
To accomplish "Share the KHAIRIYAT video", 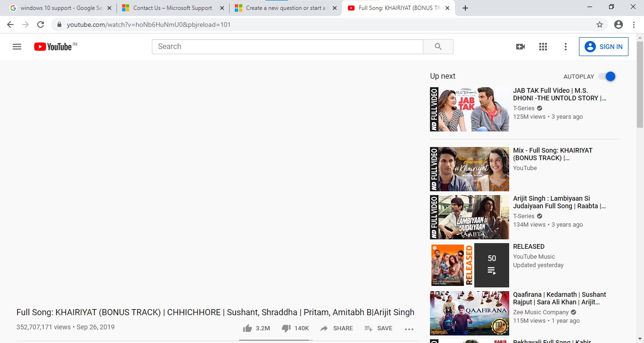I will [336, 328].
